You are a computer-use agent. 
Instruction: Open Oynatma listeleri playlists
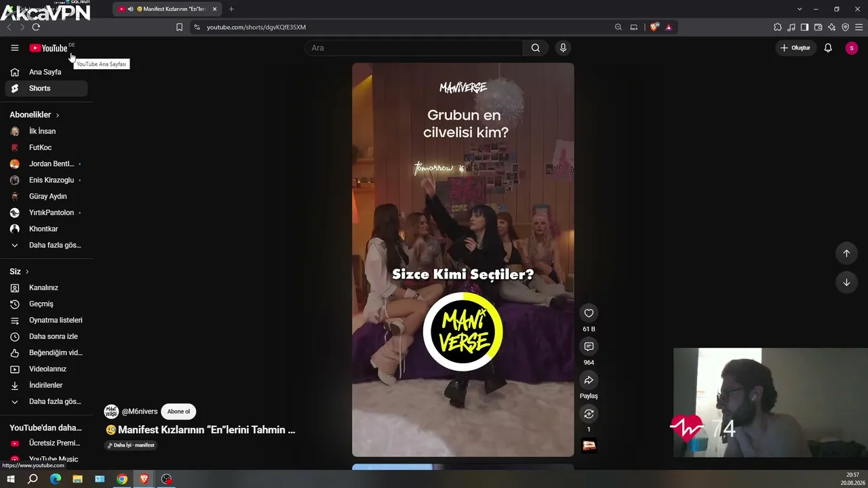[x=46, y=321]
